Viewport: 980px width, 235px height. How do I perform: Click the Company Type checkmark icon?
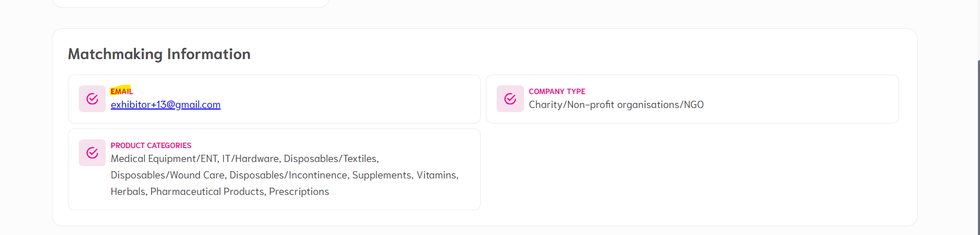pos(510,99)
